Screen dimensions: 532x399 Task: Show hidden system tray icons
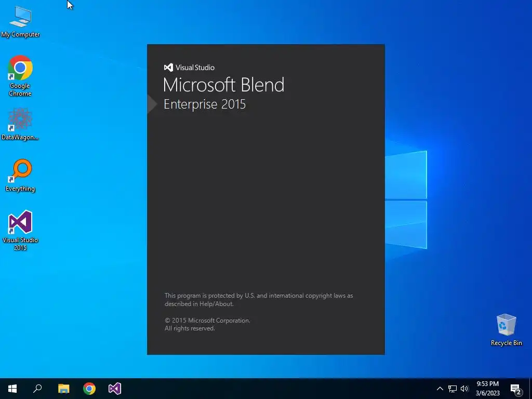pos(440,389)
